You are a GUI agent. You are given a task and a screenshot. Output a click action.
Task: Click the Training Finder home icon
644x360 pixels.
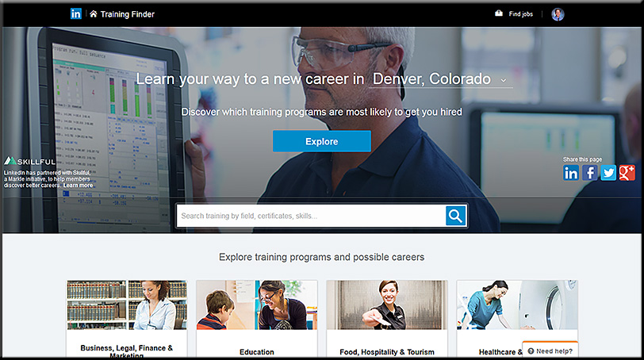(94, 14)
